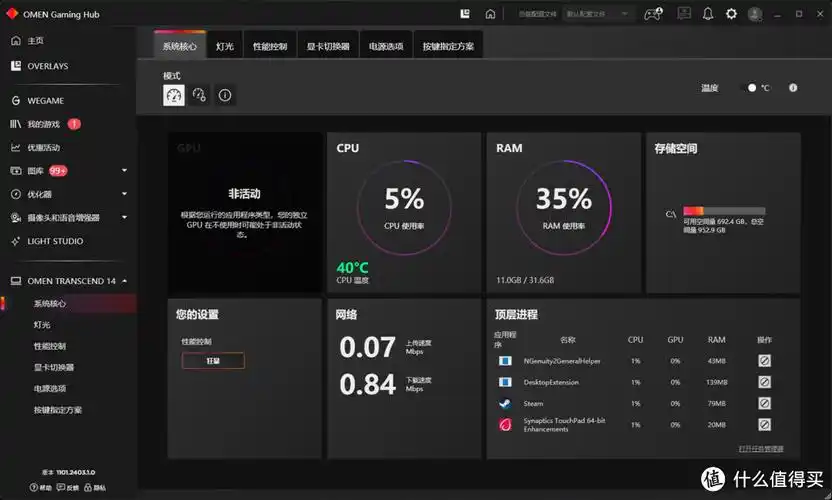Open the profile dropdown in the top bar
Viewport: 832px width, 500px height.
(x=598, y=14)
